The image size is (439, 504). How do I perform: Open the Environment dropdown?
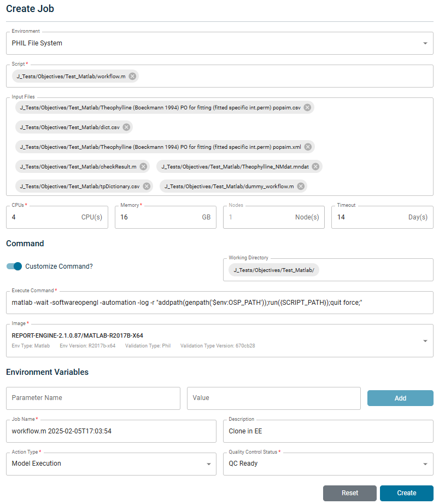pyautogui.click(x=425, y=43)
